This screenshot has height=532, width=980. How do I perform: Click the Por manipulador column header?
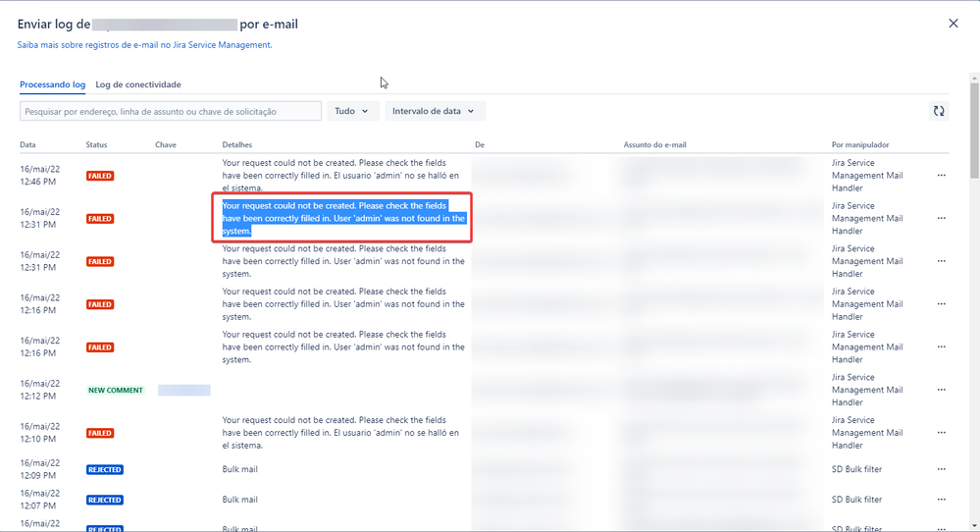tap(860, 145)
